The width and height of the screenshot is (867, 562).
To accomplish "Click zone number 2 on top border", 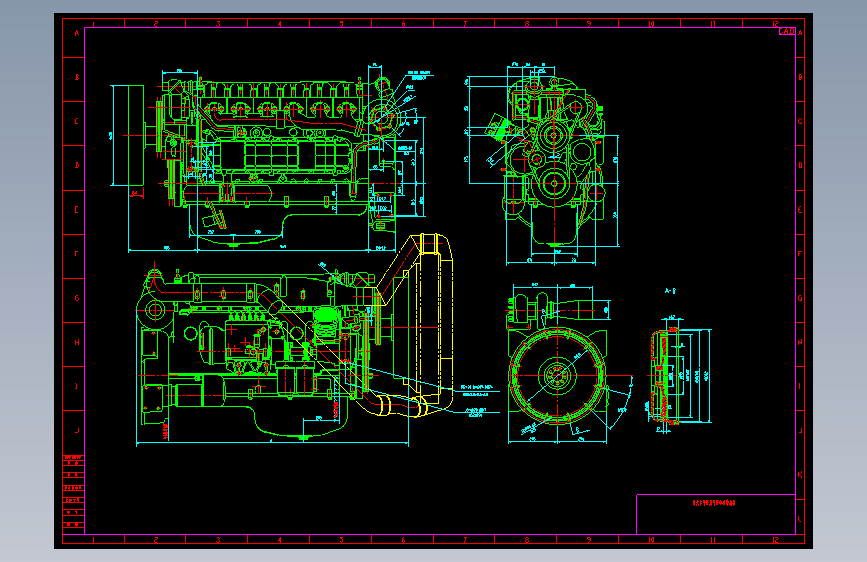I will coord(156,24).
